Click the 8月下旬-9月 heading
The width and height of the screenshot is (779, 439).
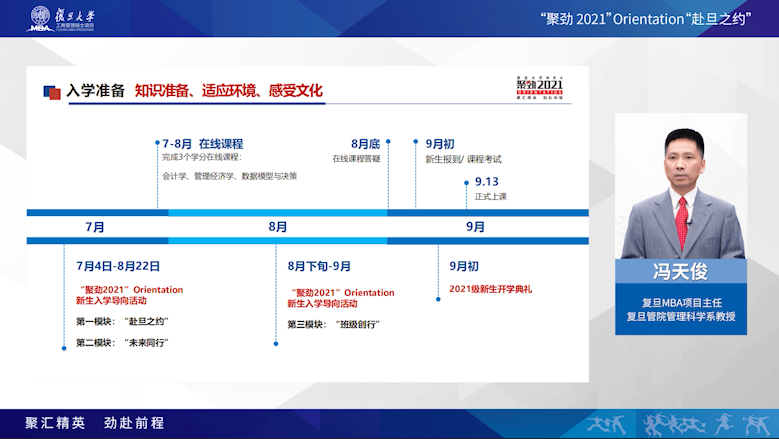(x=319, y=266)
